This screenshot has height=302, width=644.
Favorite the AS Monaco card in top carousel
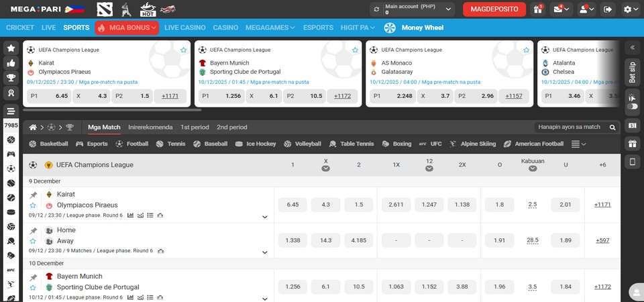click(526, 50)
